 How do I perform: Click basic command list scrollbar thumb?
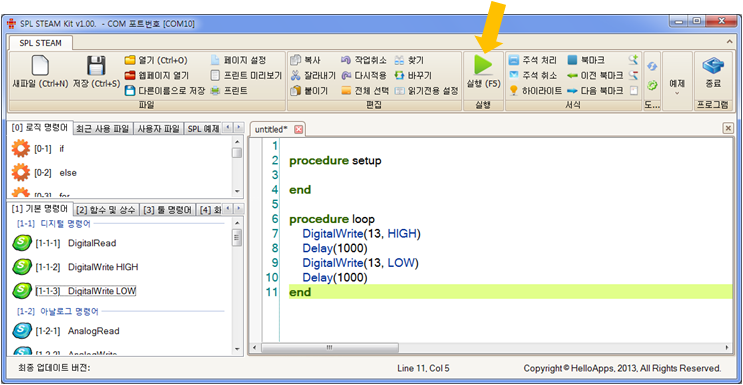click(237, 237)
